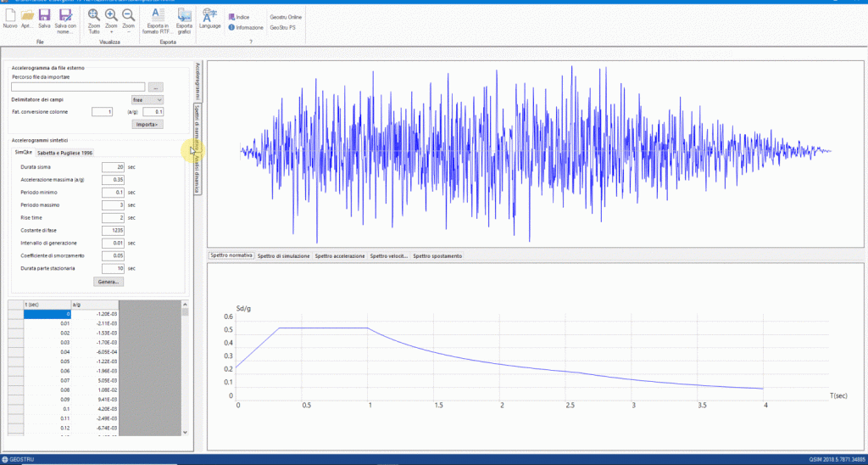Click the Nuovo new file icon
This screenshot has height=465, width=868.
(x=10, y=17)
